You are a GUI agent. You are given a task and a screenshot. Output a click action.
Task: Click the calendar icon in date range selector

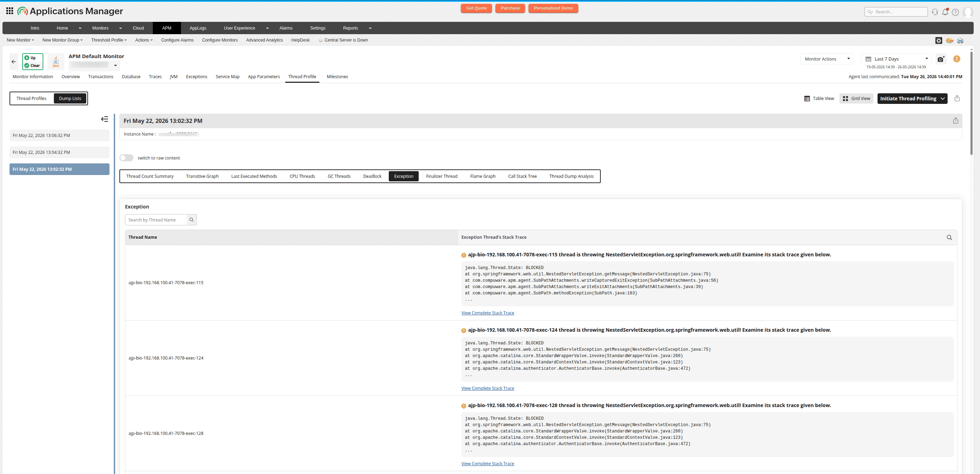868,59
